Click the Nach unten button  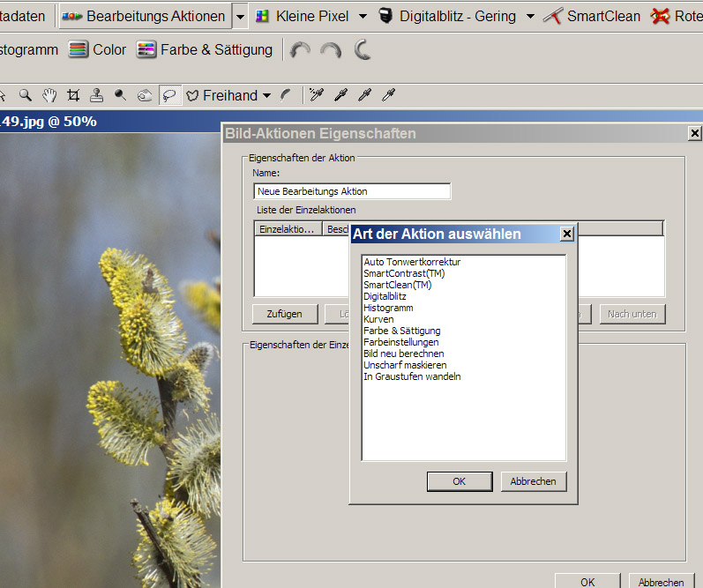pyautogui.click(x=632, y=314)
